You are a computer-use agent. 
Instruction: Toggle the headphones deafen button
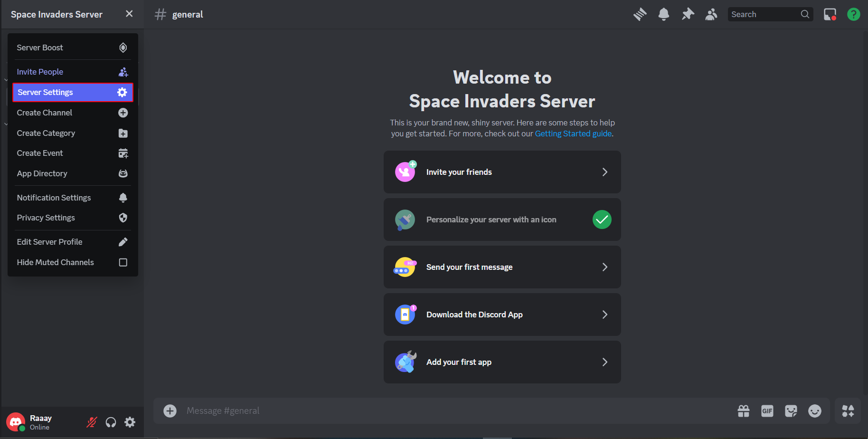[x=111, y=422]
